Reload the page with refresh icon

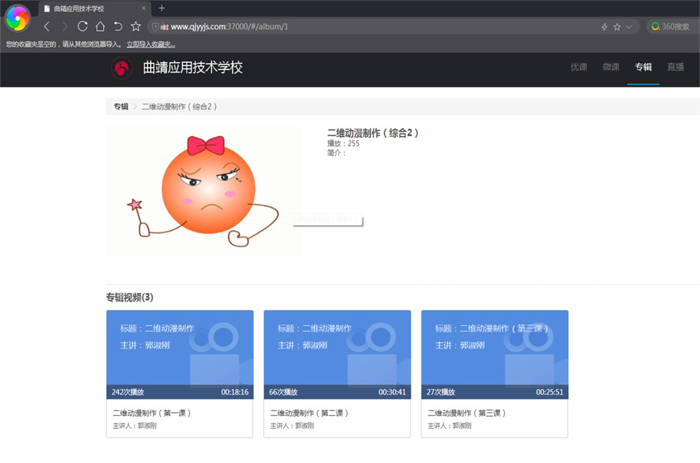[83, 27]
